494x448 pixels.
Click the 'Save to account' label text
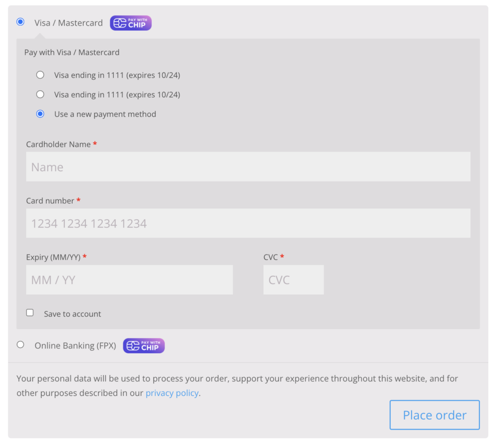[72, 314]
